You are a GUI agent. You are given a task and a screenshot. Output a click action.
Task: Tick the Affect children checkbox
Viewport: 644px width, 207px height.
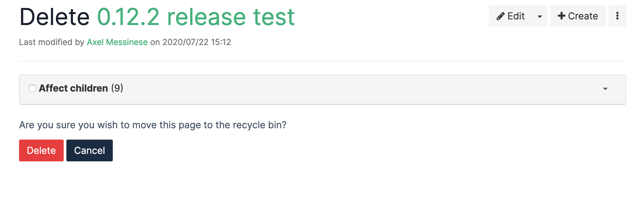32,88
